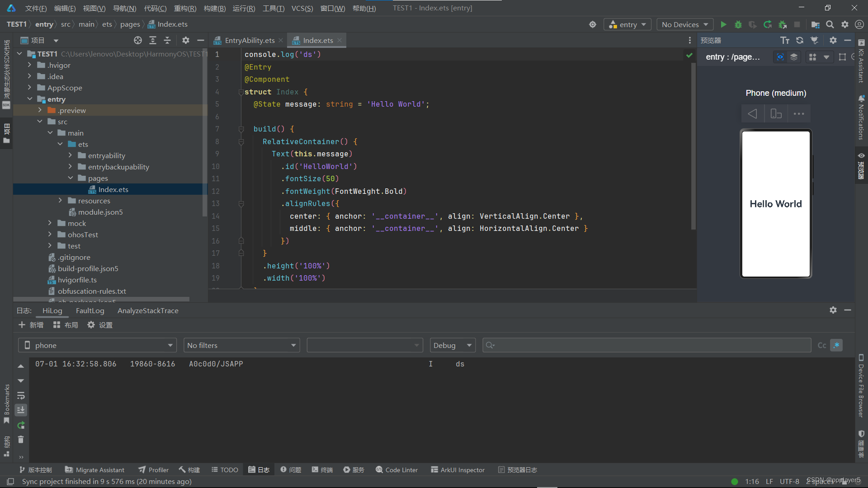Click the Debug bug icon in toolbar
Image resolution: width=868 pixels, height=488 pixels.
coord(738,24)
